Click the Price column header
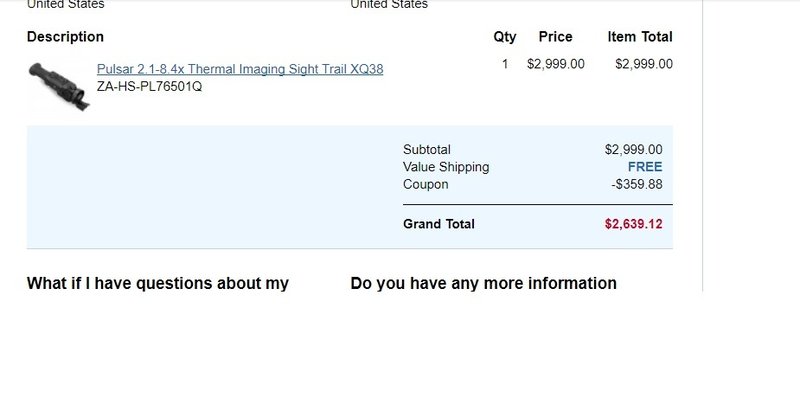Image resolution: width=800 pixels, height=398 pixels. coord(555,37)
